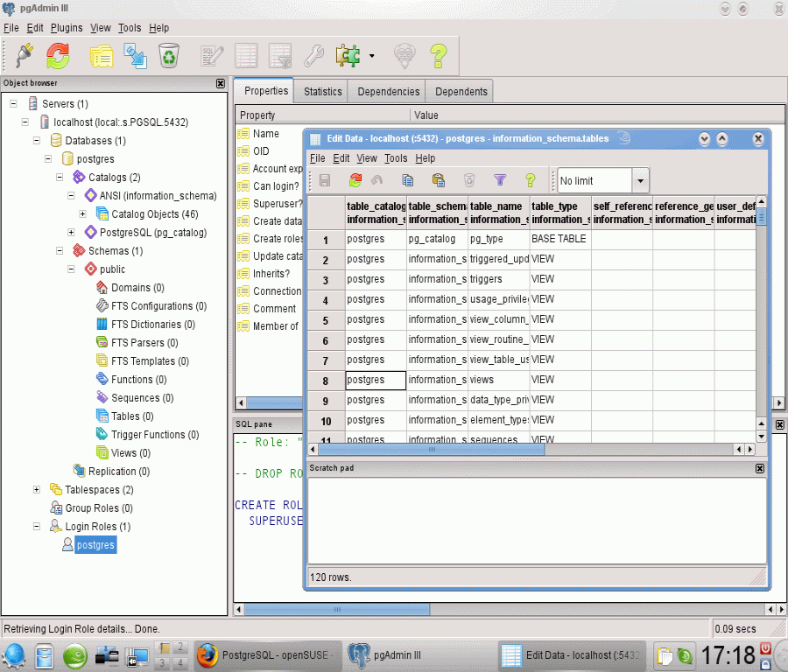Screen dimensions: 788x672
Task: Click the 'BASE TABLE' cell
Action: (559, 239)
